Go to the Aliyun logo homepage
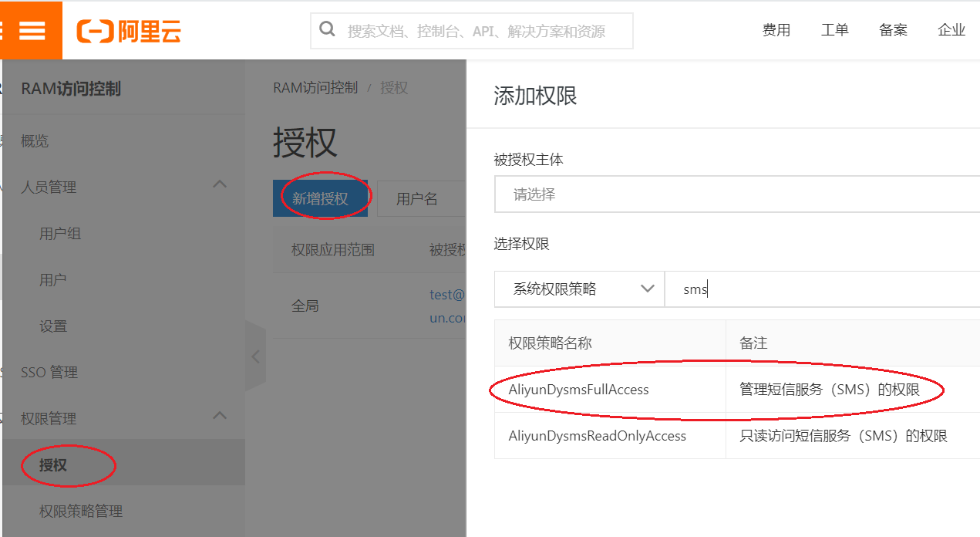This screenshot has height=537, width=980. click(129, 31)
